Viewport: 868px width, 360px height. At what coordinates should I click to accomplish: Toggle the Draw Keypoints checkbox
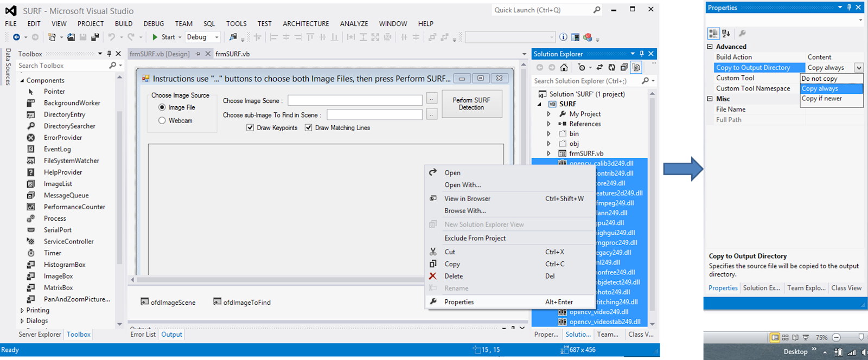click(x=250, y=128)
